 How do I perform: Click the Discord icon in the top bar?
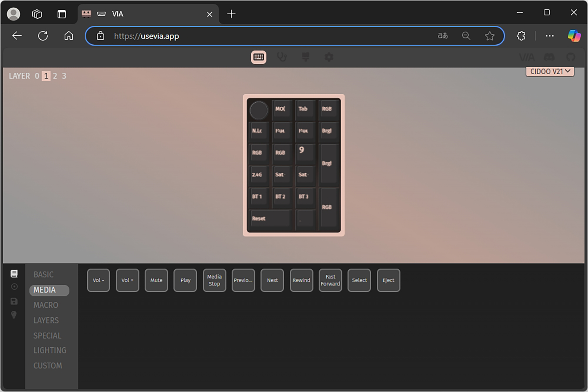coord(549,57)
